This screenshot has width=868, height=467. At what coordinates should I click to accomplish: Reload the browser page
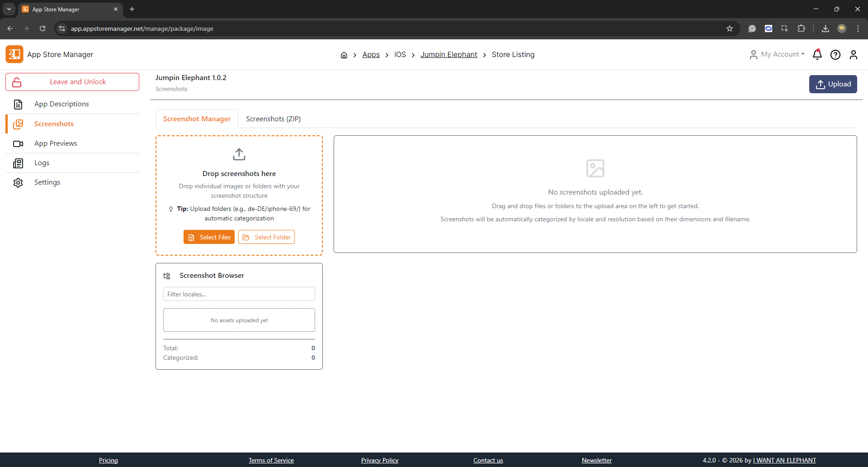pos(42,29)
